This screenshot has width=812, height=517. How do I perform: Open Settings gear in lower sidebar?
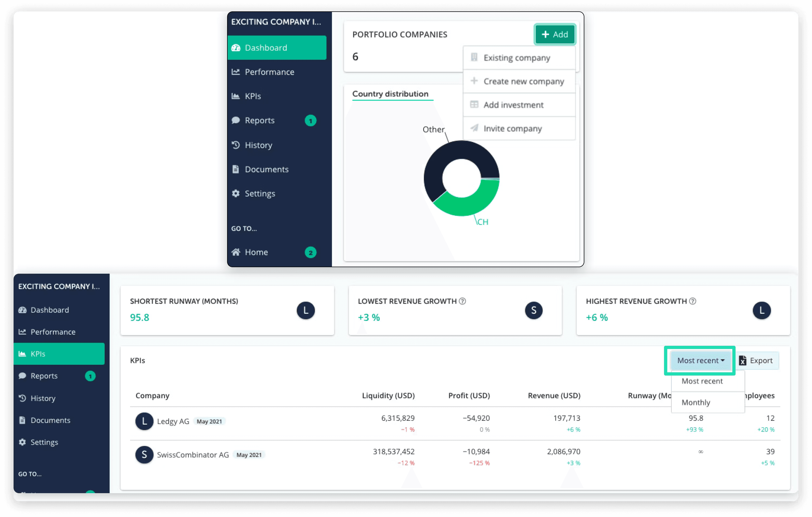click(22, 442)
